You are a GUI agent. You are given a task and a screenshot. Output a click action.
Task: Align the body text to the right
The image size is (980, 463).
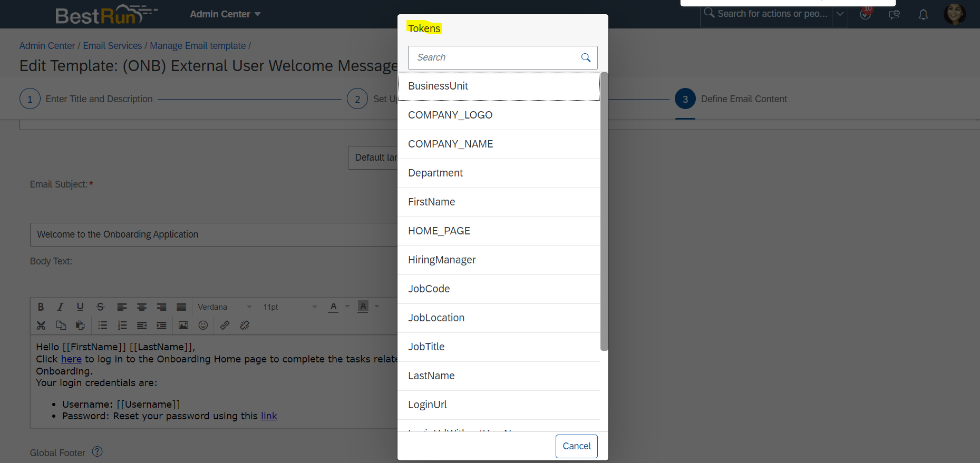click(x=161, y=307)
